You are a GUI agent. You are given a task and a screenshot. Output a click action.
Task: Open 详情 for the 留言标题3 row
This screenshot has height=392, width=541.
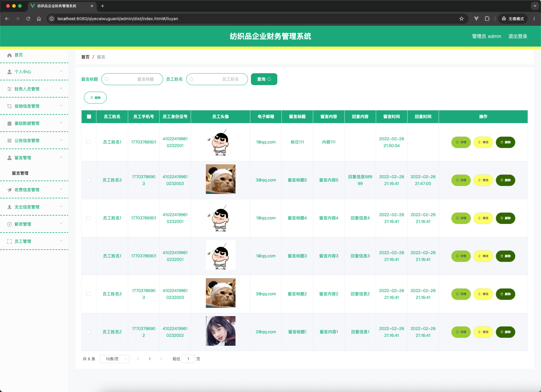pyautogui.click(x=461, y=256)
